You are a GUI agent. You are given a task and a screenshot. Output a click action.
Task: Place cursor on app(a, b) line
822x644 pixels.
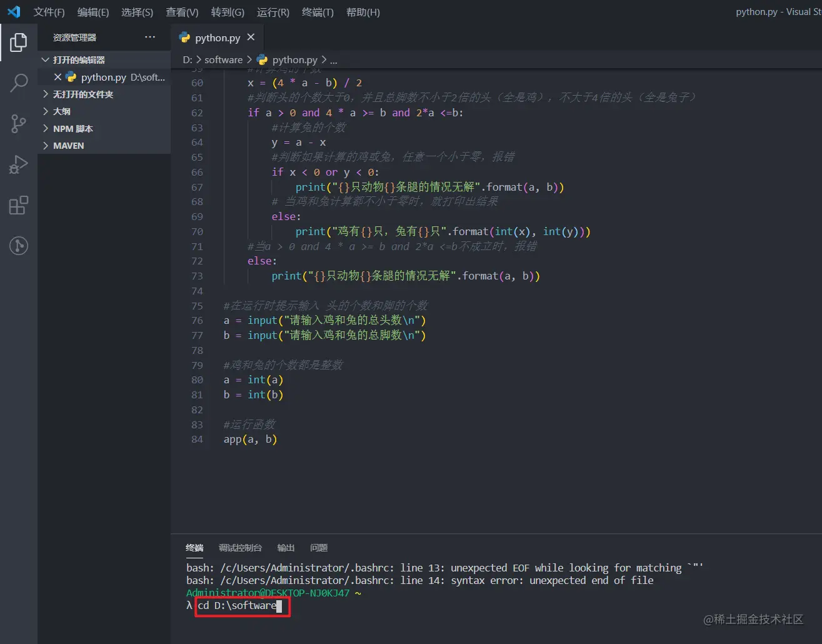[250, 440]
